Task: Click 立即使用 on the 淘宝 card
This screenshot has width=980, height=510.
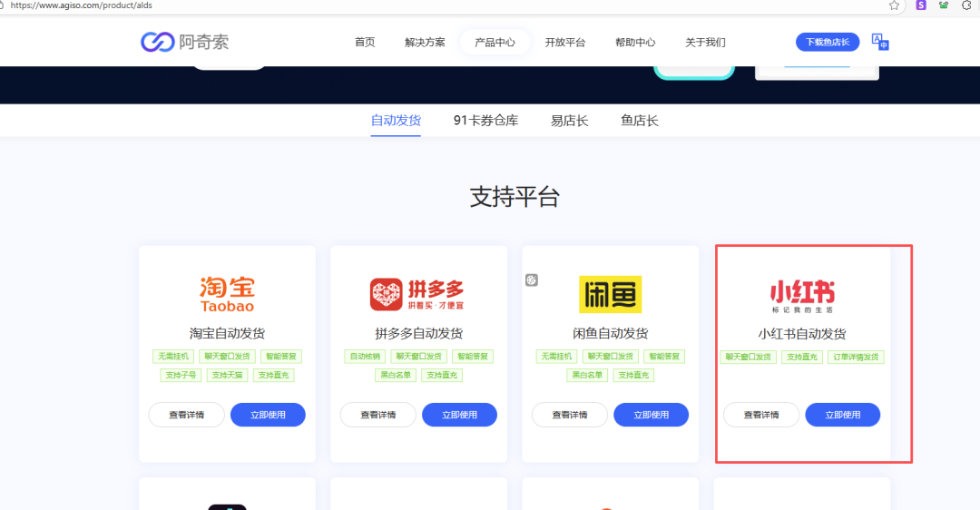Action: coord(268,415)
